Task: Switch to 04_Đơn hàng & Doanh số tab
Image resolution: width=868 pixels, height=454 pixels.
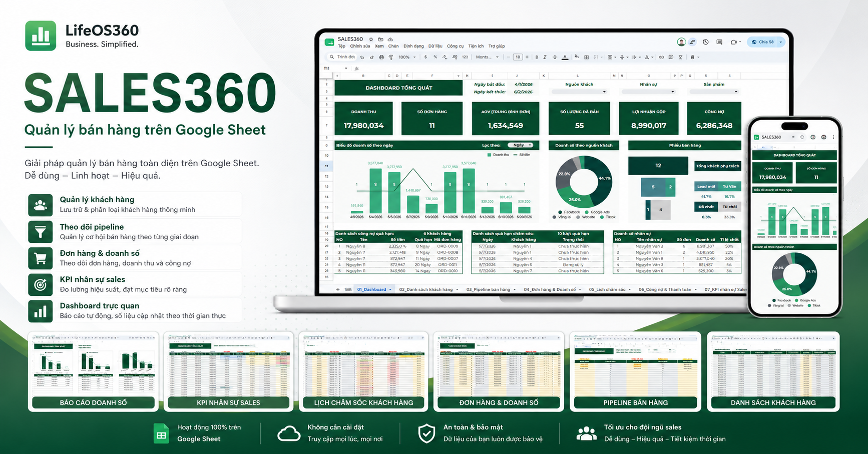Action: 552,289
